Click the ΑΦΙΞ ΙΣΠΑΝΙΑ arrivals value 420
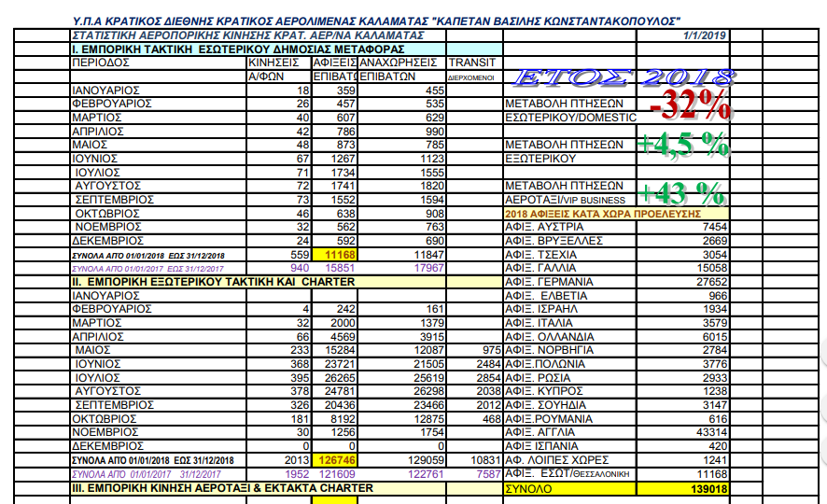Image resolution: width=827 pixels, height=504 pixels. coord(718,446)
